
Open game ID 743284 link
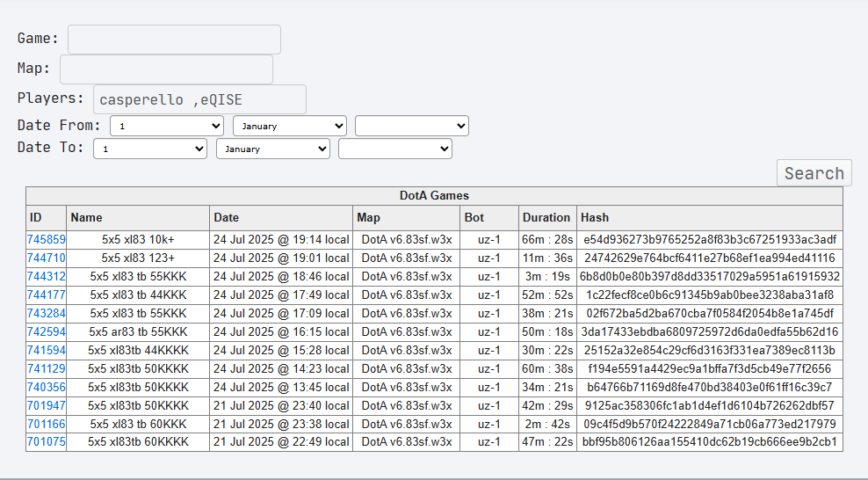coord(46,313)
